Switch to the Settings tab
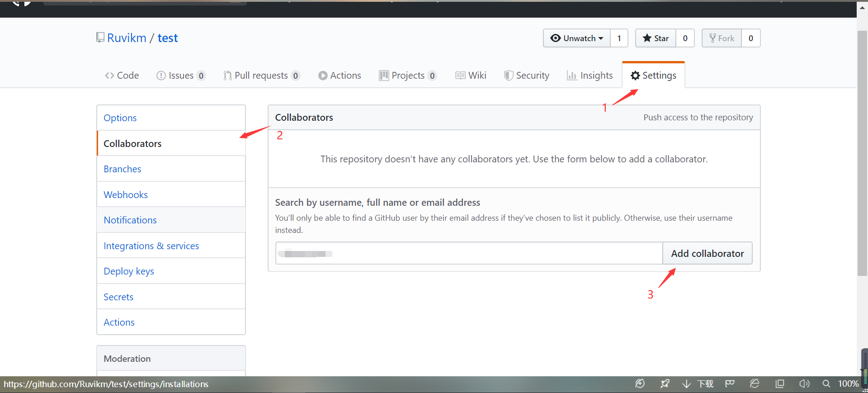Image resolution: width=868 pixels, height=393 pixels. click(x=654, y=76)
